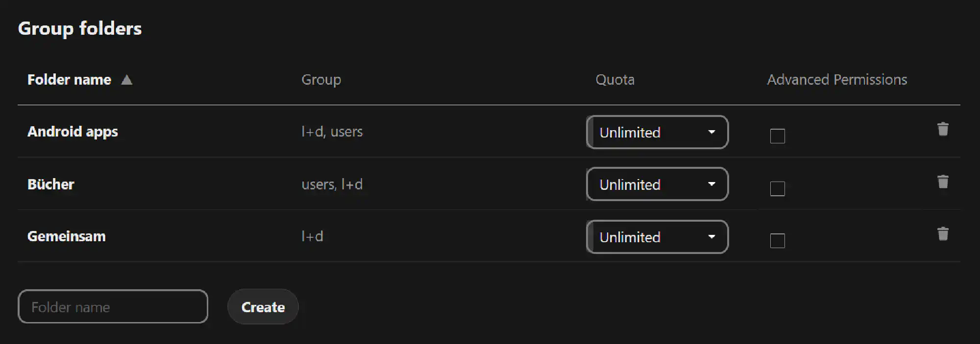Remove the Gemeinsam folder with trash icon
980x344 pixels.
click(943, 234)
